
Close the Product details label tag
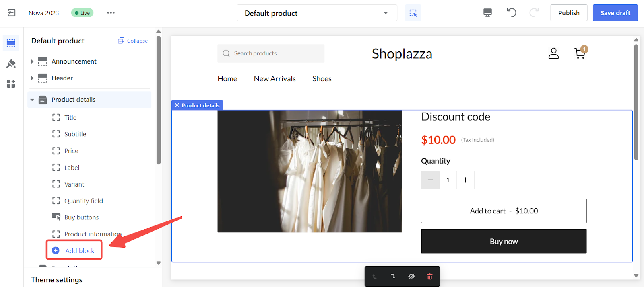click(177, 105)
